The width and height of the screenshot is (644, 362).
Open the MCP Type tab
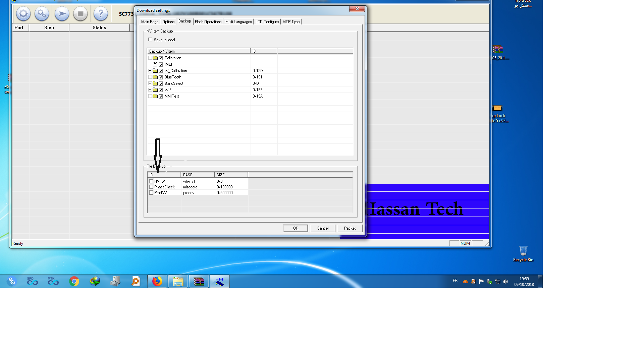(291, 22)
